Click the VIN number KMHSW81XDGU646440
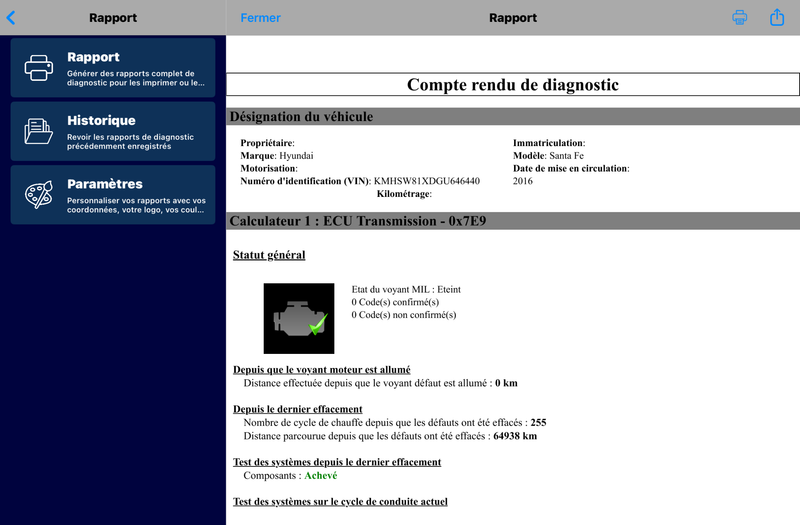Viewport: 800px width, 525px height. [x=427, y=181]
